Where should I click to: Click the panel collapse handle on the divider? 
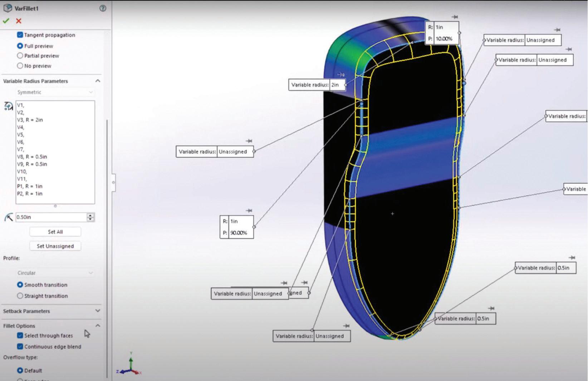pyautogui.click(x=113, y=182)
